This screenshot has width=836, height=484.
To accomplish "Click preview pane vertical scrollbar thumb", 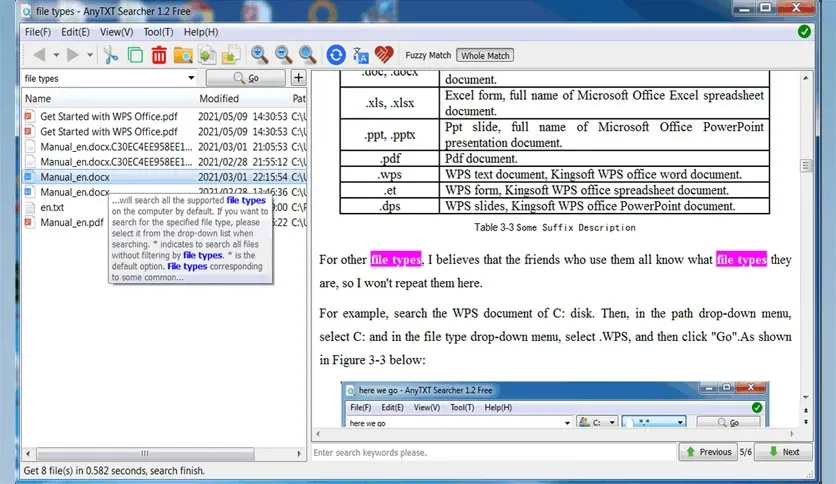I will point(806,166).
